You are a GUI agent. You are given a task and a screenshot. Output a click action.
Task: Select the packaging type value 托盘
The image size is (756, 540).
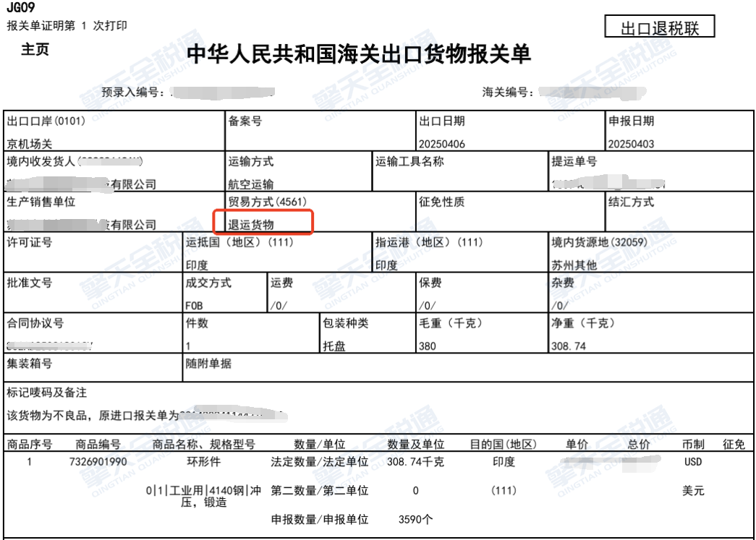tap(334, 346)
